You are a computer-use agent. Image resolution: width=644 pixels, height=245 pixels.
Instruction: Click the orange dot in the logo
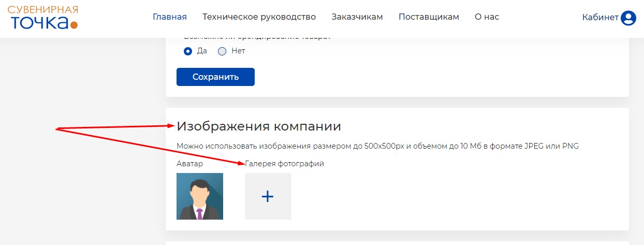(x=74, y=24)
